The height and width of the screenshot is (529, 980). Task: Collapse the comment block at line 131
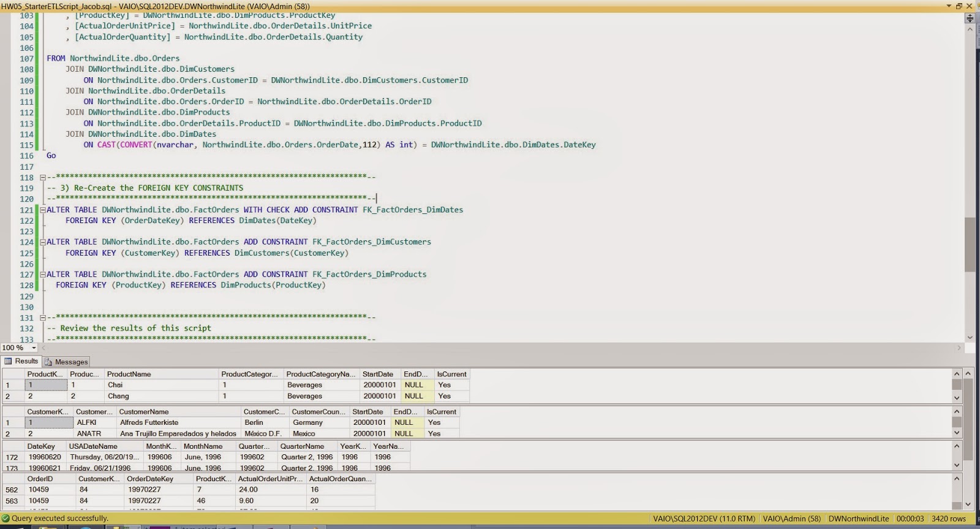coord(43,318)
